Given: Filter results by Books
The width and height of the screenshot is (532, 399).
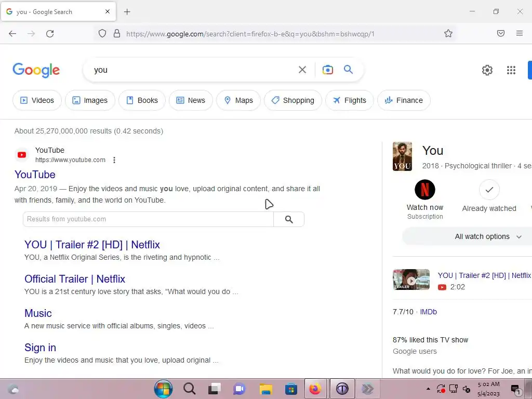Looking at the screenshot, I should tap(142, 100).
